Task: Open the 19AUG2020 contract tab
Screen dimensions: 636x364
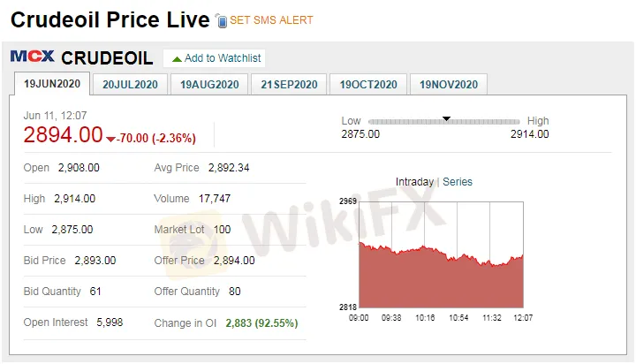Action: tap(209, 85)
